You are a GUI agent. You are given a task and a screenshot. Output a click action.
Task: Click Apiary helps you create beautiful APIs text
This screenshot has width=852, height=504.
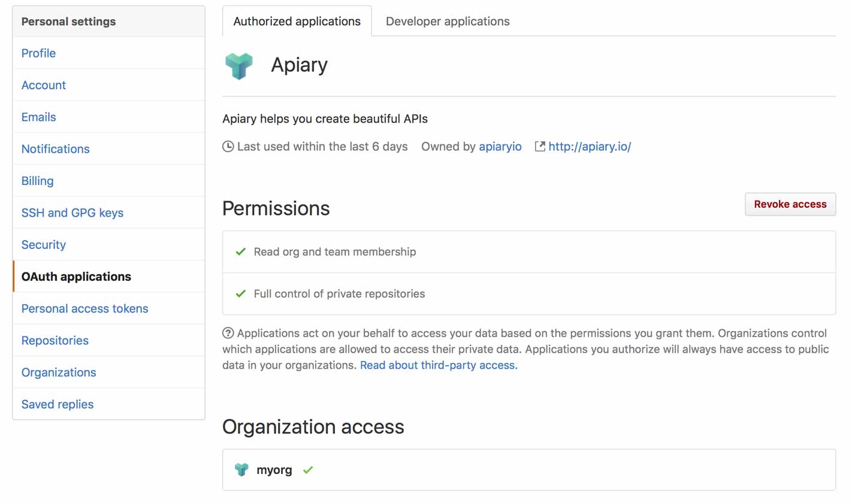pyautogui.click(x=325, y=119)
